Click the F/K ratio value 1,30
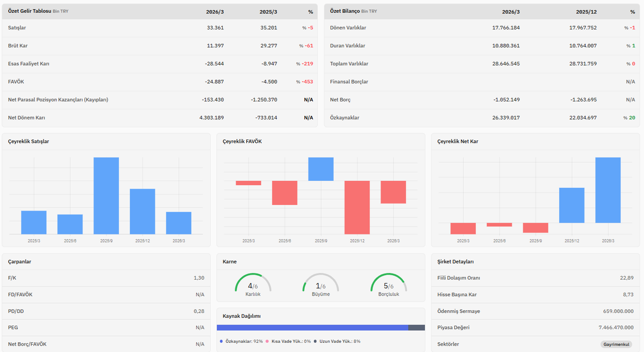 point(199,278)
